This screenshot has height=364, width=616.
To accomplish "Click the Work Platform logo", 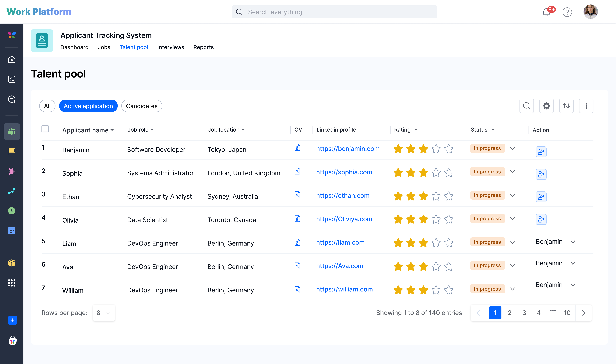I will coord(39,12).
